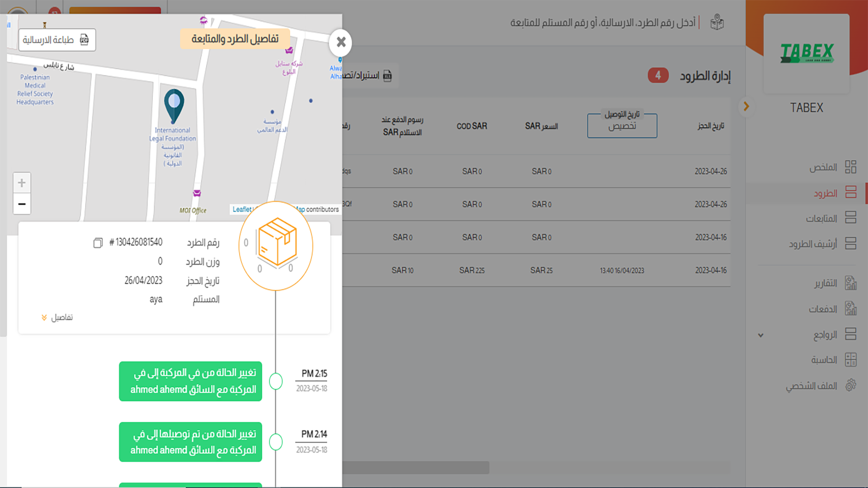Open the profile settings gear icon
Screen dimensions: 868x488
pyautogui.click(x=850, y=385)
